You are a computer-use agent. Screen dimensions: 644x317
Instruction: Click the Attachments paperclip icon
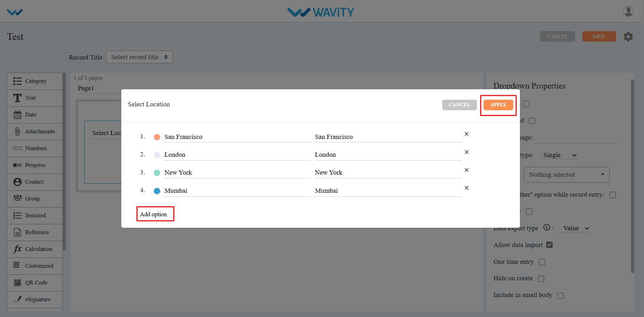pyautogui.click(x=18, y=132)
